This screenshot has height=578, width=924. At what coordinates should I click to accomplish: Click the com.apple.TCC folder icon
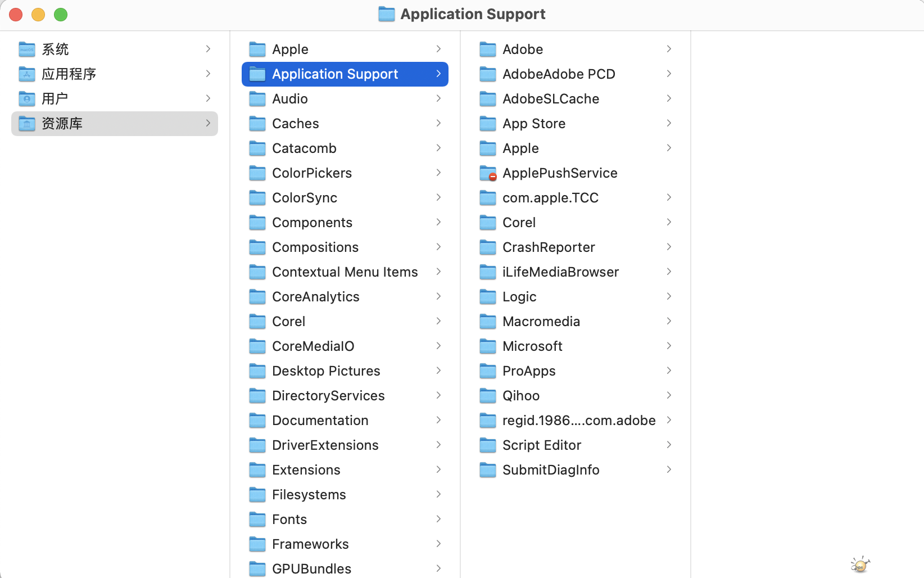[488, 198]
